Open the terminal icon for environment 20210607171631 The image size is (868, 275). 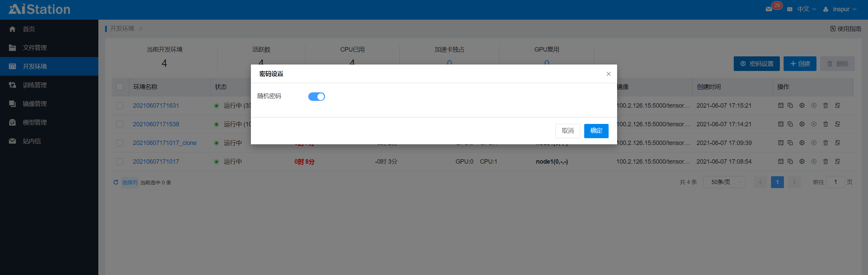781,106
